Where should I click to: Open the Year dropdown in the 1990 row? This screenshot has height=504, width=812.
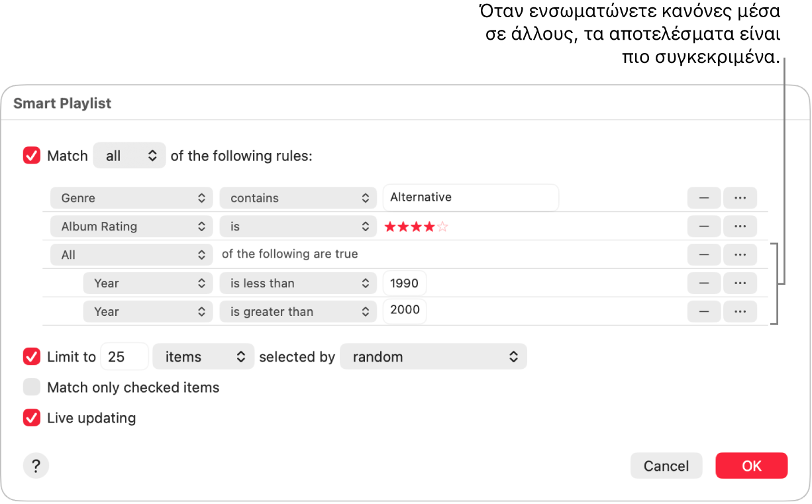pos(148,283)
